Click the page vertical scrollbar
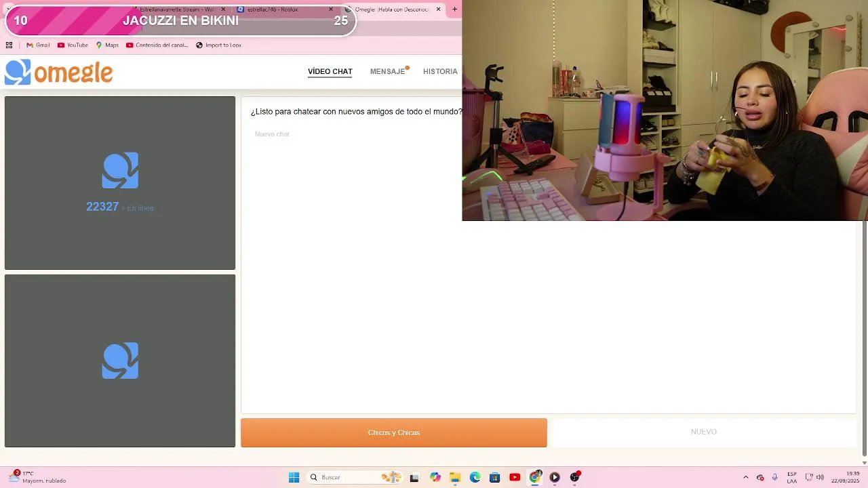 tap(864, 339)
